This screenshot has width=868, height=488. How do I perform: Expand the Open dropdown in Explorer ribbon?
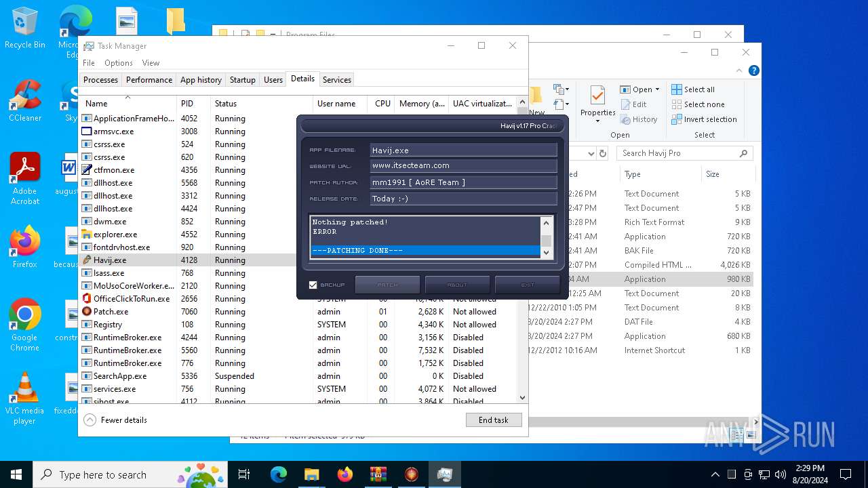coord(657,89)
